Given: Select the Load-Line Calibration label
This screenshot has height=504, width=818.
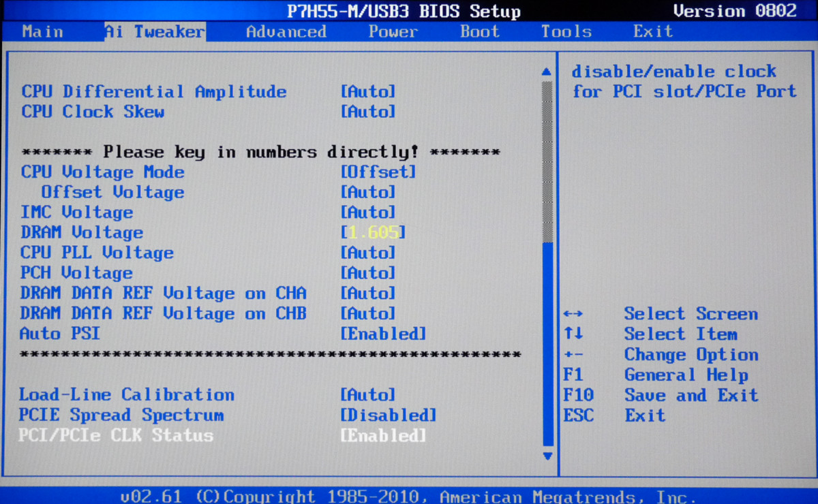Looking at the screenshot, I should coord(127,394).
